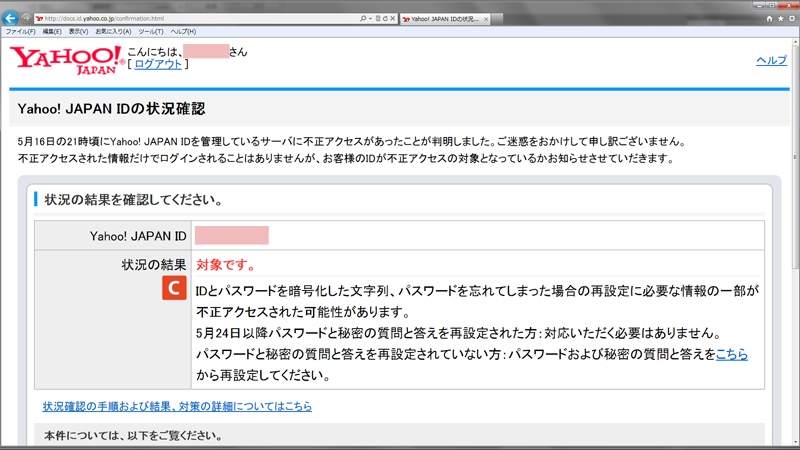This screenshot has width=800, height=450.
Task: Click the scrollbar up arrow
Action: point(795,42)
